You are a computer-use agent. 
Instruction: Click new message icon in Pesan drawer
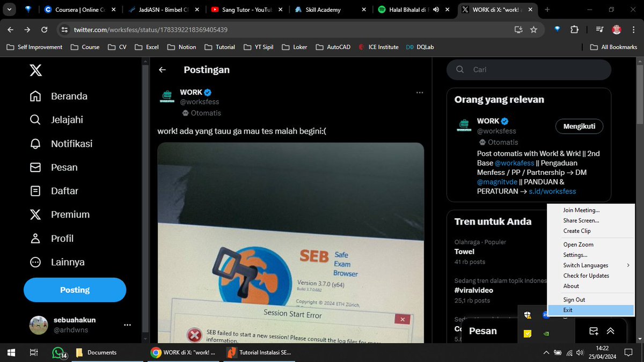(594, 331)
